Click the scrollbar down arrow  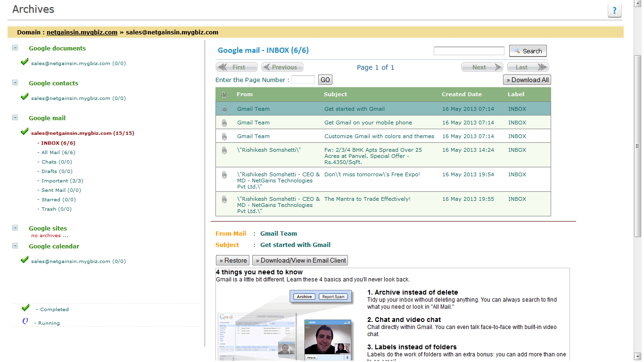coord(637,356)
